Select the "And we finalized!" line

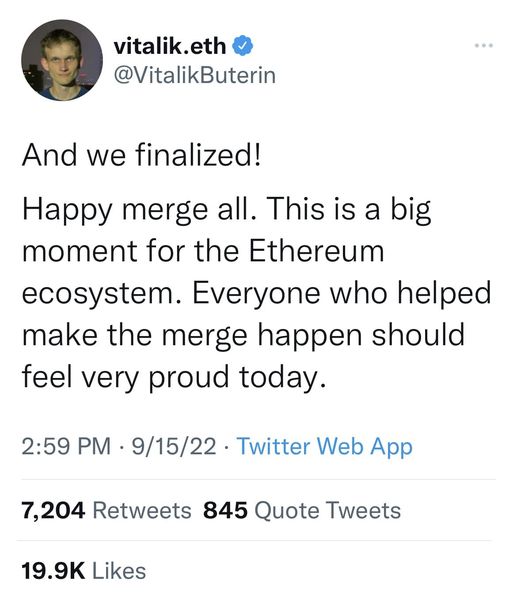141,155
